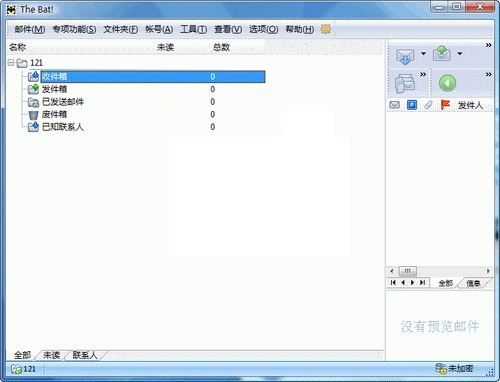Select the 121 account folder
500x382 pixels.
[36, 63]
